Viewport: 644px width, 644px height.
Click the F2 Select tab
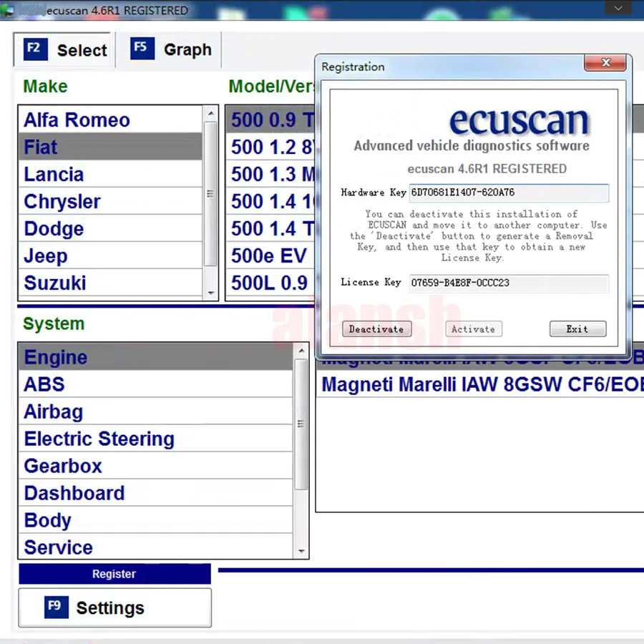64,50
